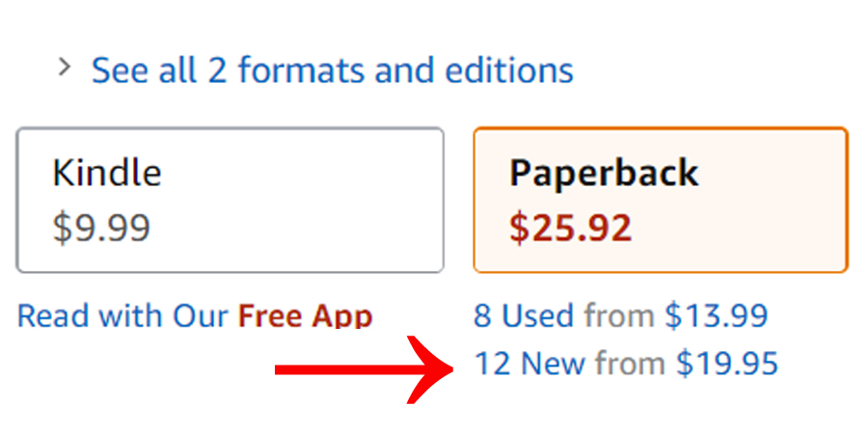
Task: Click the bold "Paperback" format title
Action: pyautogui.click(x=604, y=173)
